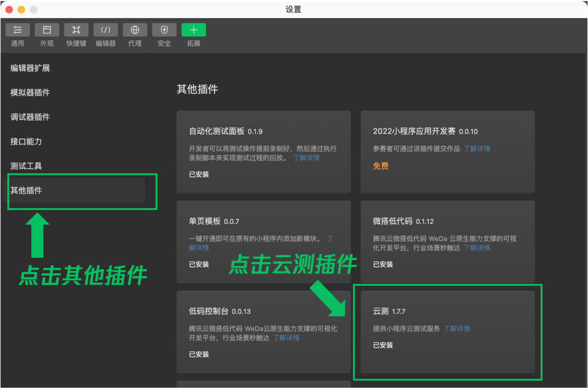Choose 调试器插件 from the sidebar
This screenshot has width=588, height=388.
[30, 117]
